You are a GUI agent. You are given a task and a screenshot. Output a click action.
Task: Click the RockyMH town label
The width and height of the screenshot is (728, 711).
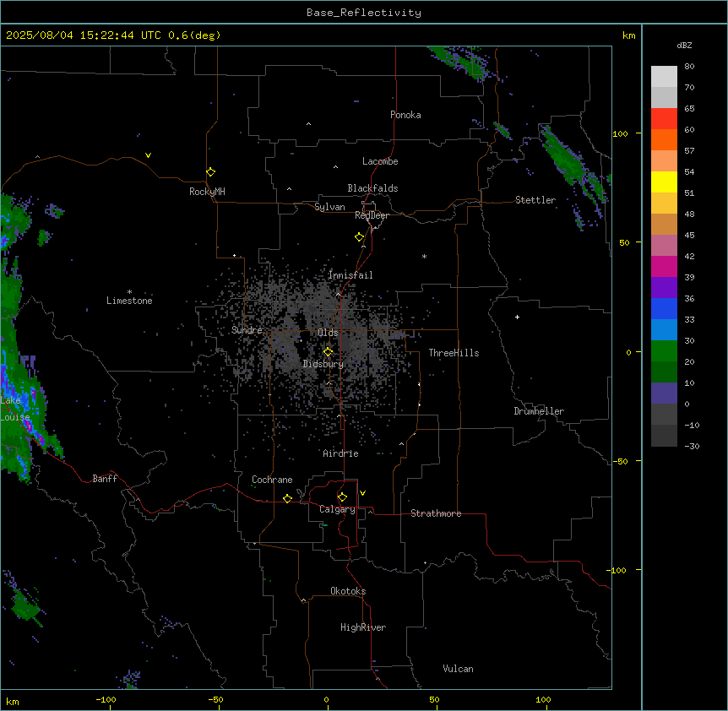tap(207, 192)
